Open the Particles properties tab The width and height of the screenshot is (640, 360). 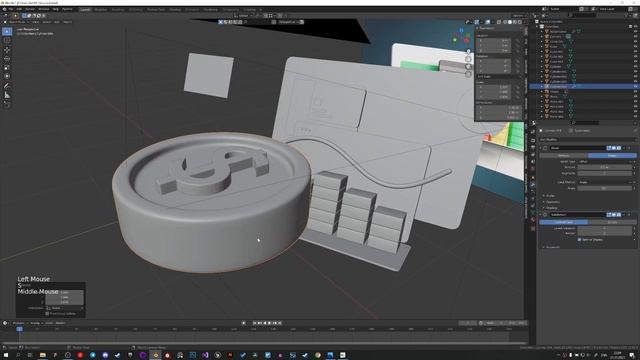point(533,192)
